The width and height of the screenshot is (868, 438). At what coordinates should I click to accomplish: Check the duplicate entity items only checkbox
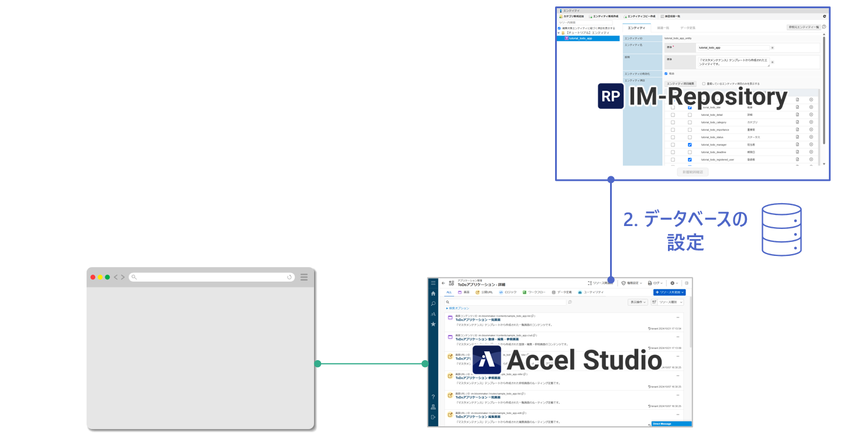click(704, 84)
